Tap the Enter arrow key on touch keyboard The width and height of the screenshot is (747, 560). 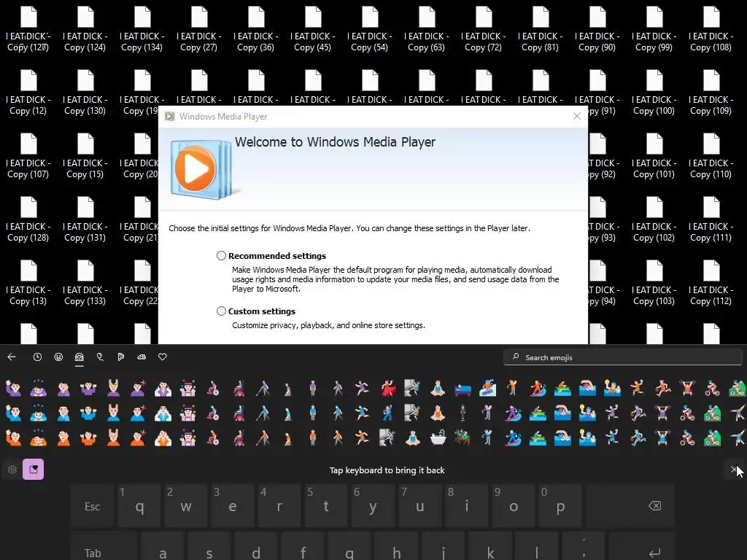(x=642, y=548)
